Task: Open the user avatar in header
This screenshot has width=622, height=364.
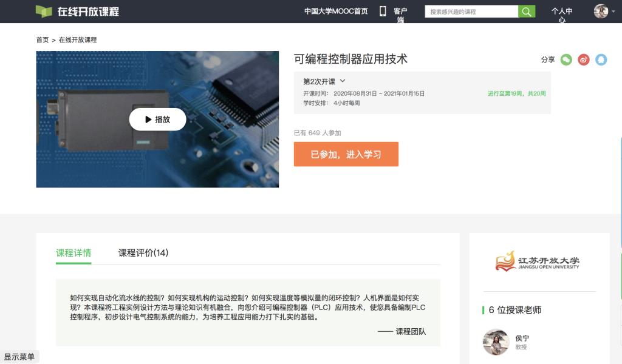Action: [x=601, y=12]
